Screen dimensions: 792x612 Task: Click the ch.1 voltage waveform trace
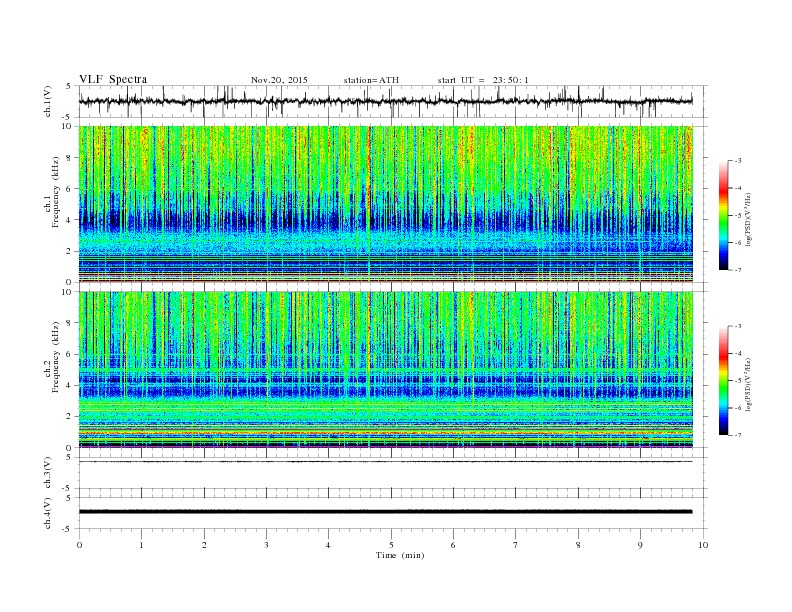click(x=385, y=101)
